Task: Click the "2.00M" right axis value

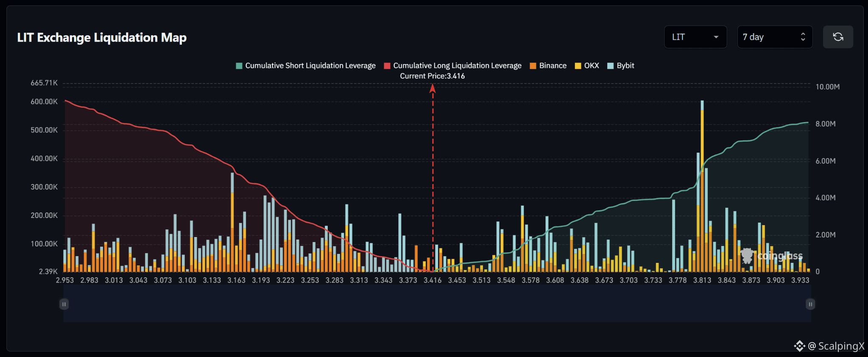Action: point(826,235)
